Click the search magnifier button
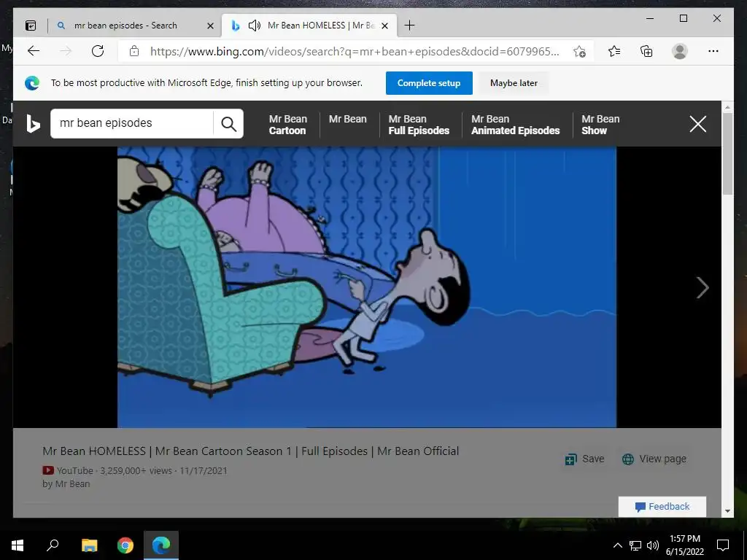Screen dimensions: 747x560 click(228, 124)
